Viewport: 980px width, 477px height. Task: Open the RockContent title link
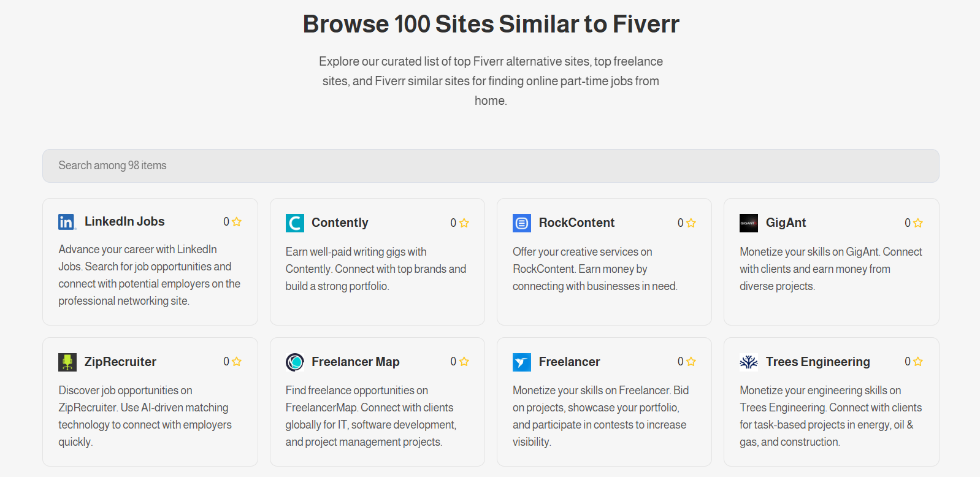click(x=576, y=223)
